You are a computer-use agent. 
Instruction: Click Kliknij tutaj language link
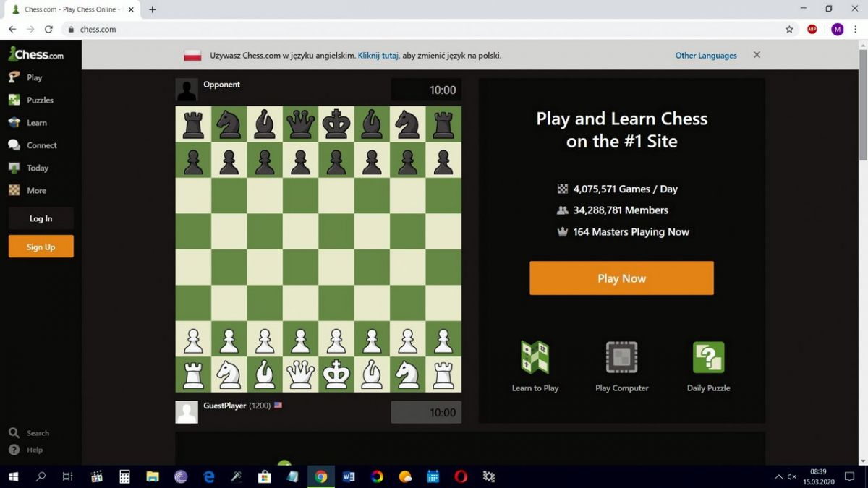pyautogui.click(x=378, y=56)
